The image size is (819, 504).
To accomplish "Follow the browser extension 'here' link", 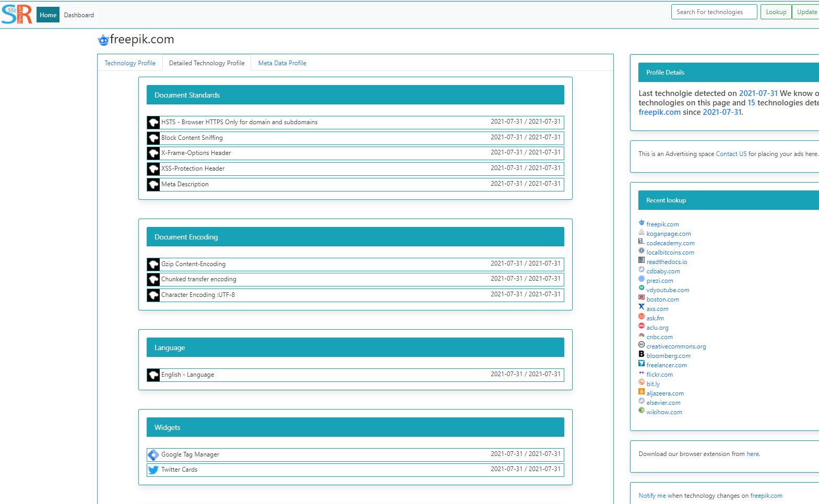I will (753, 454).
